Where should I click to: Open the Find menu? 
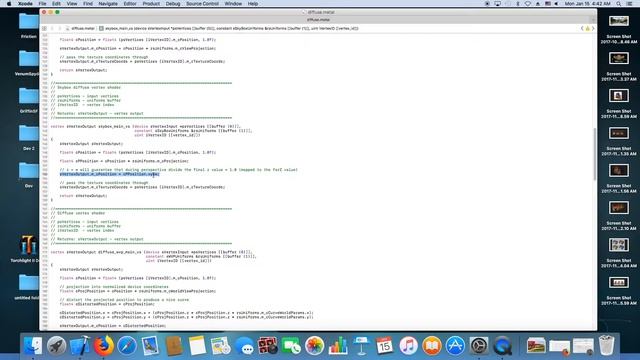(88, 4)
